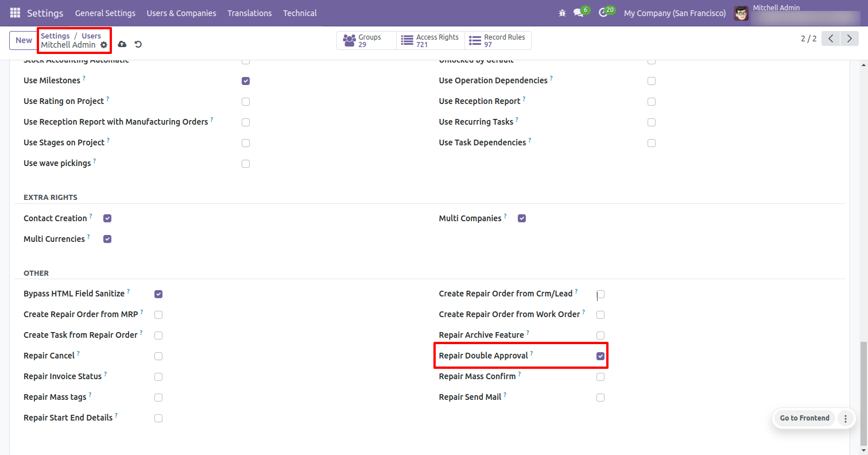Enable Use Task Dependencies checkbox
This screenshot has height=455, width=868.
(x=652, y=143)
